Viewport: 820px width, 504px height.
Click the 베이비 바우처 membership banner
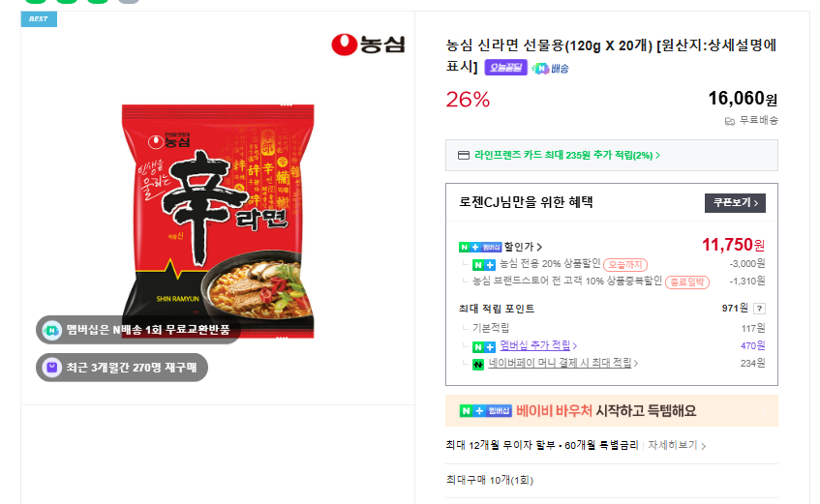(x=611, y=411)
